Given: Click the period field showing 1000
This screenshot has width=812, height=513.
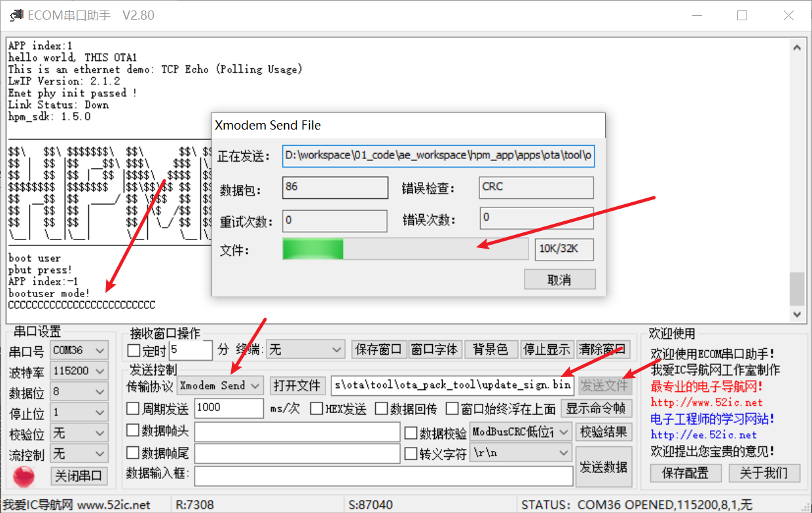Looking at the screenshot, I should pyautogui.click(x=229, y=408).
